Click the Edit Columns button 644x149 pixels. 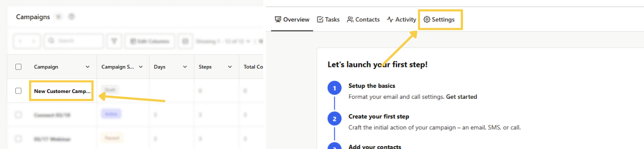(x=150, y=41)
